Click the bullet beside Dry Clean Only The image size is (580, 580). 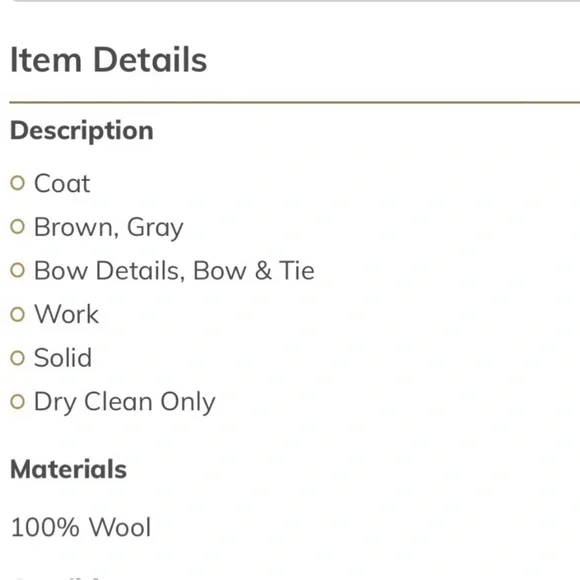tap(17, 402)
